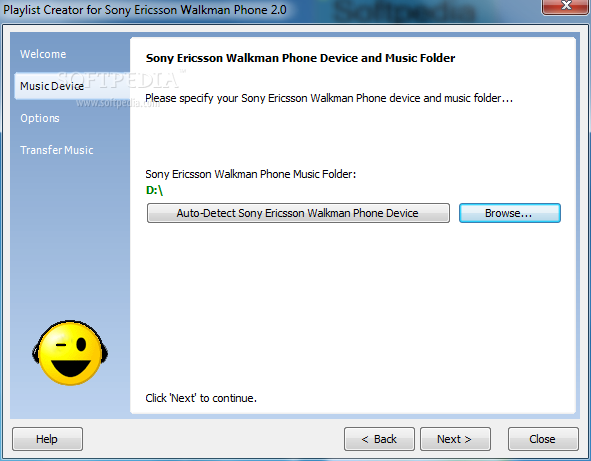Screen dimensions: 591x461
Task: Go Back to previous step
Action: [379, 439]
